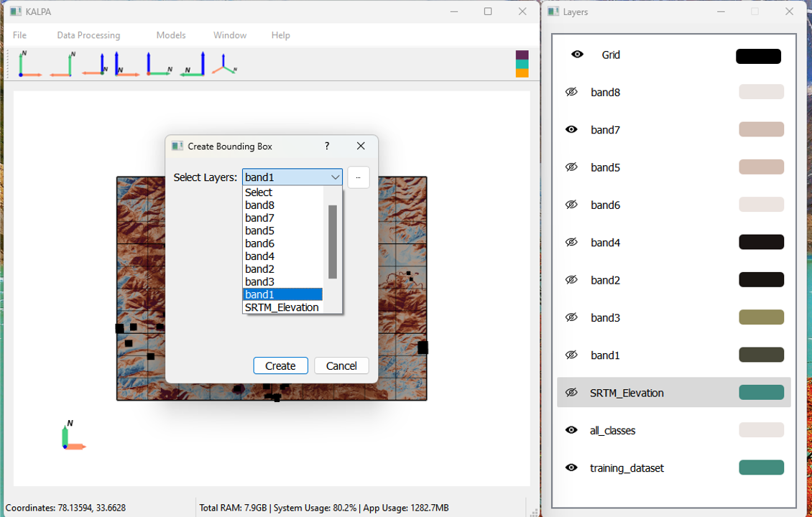Image resolution: width=812 pixels, height=517 pixels.
Task: Choose band5 in the dropdown list
Action: pos(282,230)
